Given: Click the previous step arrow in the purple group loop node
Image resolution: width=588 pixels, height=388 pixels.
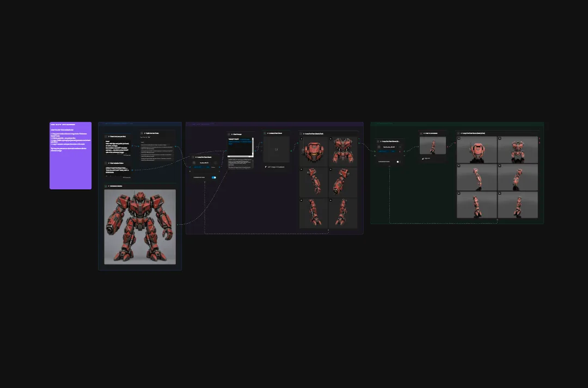Looking at the screenshot, I should [194, 163].
